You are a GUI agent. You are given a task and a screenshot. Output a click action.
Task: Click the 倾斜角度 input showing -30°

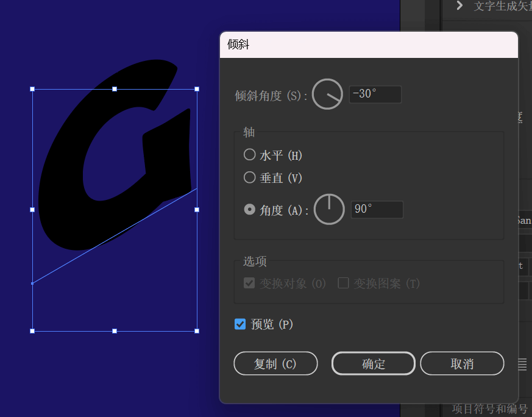(x=375, y=94)
